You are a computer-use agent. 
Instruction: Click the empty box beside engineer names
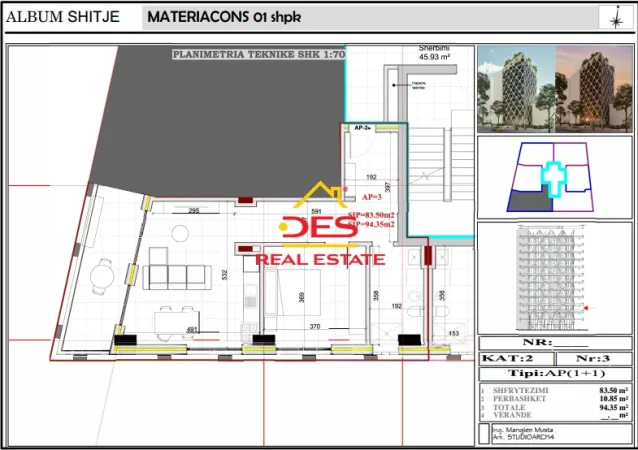[x=483, y=433]
